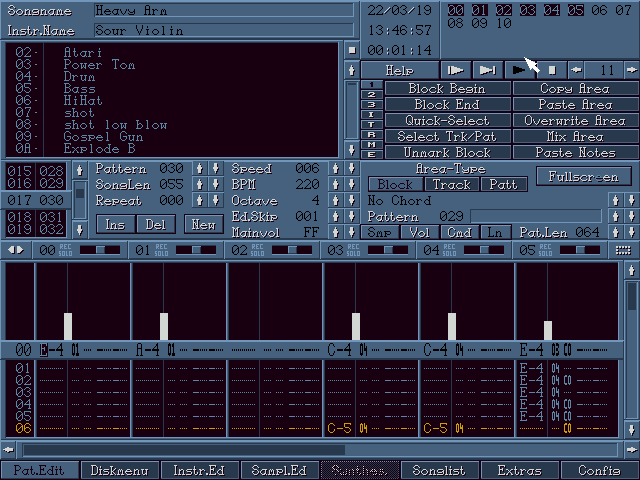Adjust track 03 pan slider

coord(388,250)
